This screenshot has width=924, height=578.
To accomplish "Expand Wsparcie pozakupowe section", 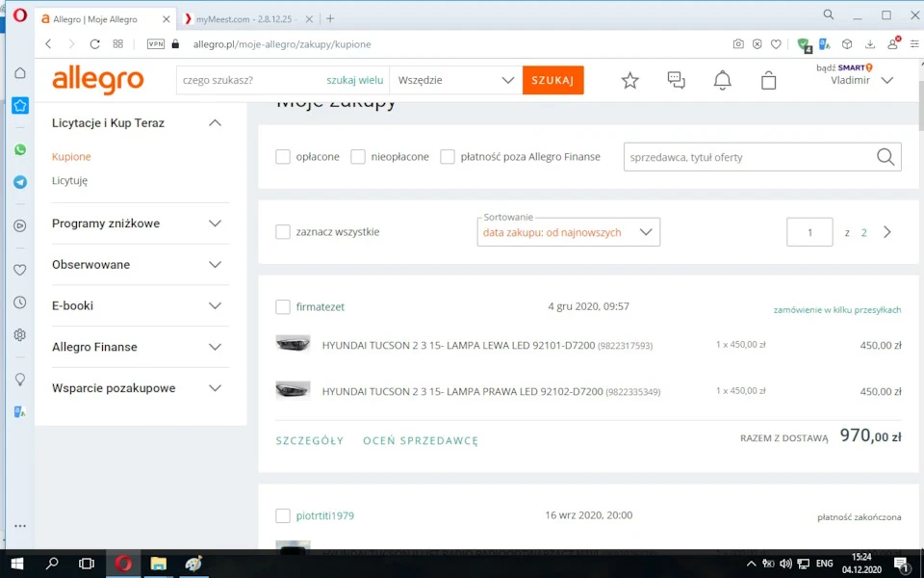I will (x=215, y=388).
